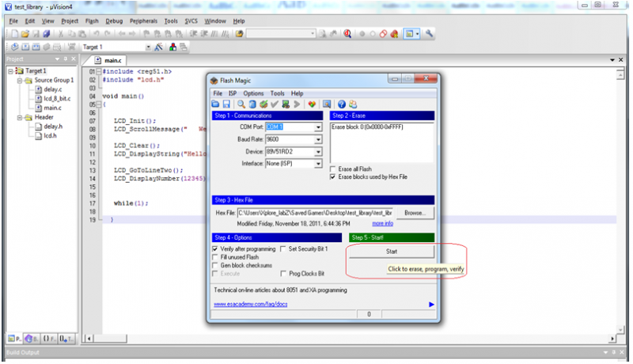Collapse the Target 1 tree node

pyautogui.click(x=10, y=71)
